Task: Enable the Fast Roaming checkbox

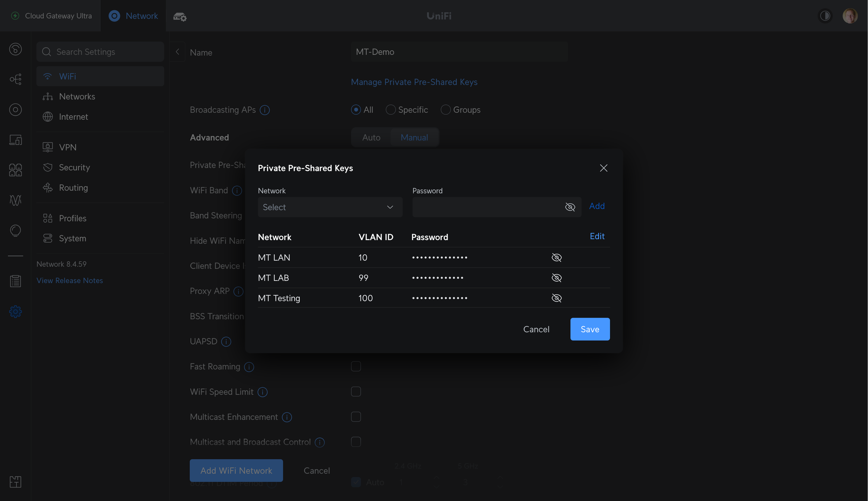Action: tap(356, 366)
